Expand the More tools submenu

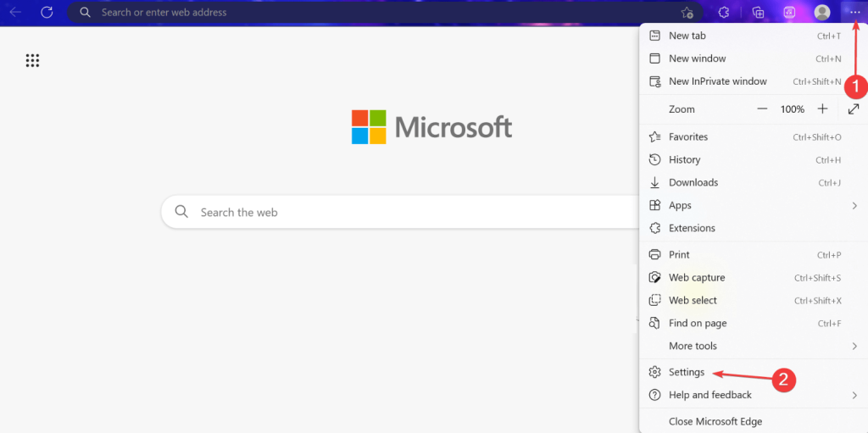(754, 346)
